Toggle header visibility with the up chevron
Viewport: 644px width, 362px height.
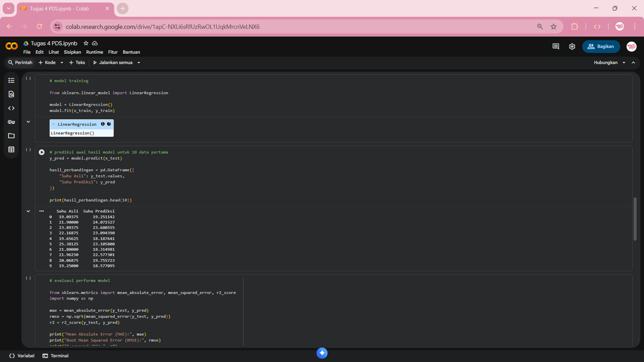[x=633, y=63]
